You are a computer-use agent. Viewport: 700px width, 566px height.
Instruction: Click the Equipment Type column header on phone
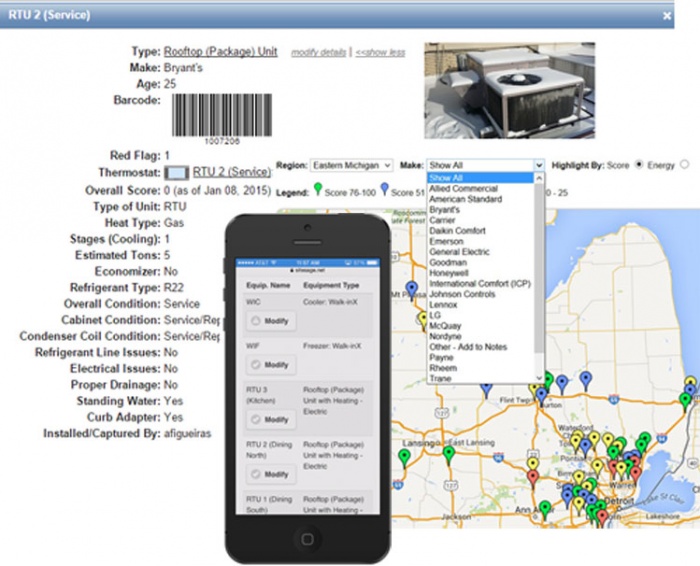331,285
